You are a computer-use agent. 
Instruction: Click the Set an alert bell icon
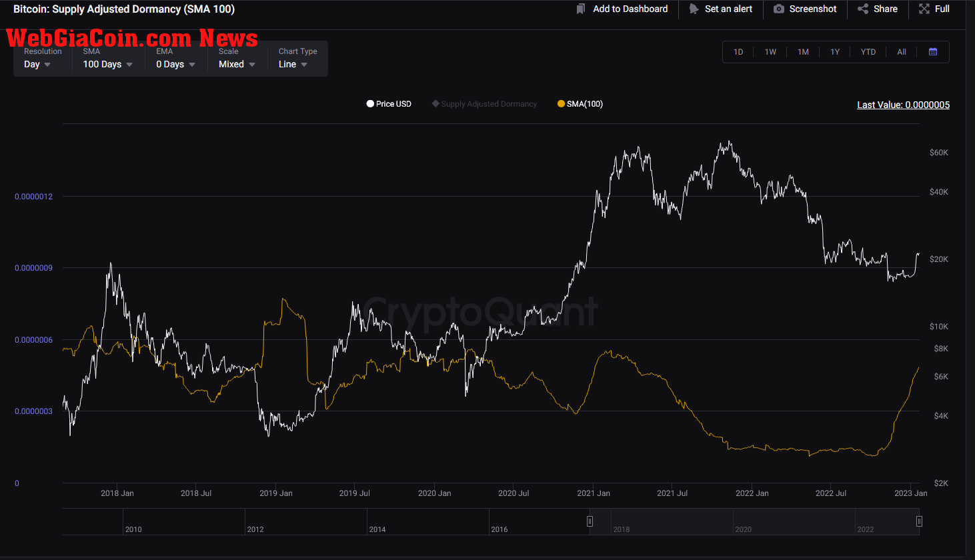tap(694, 9)
